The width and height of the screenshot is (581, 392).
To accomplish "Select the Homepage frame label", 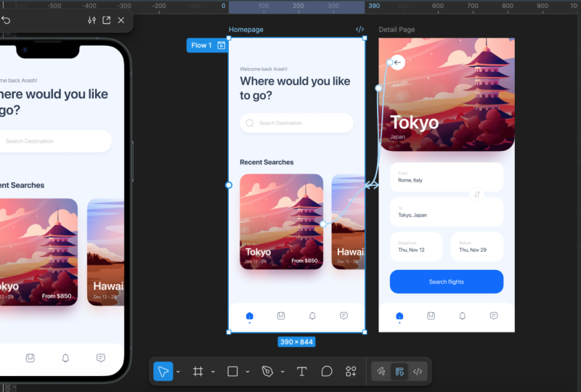I will click(x=246, y=29).
